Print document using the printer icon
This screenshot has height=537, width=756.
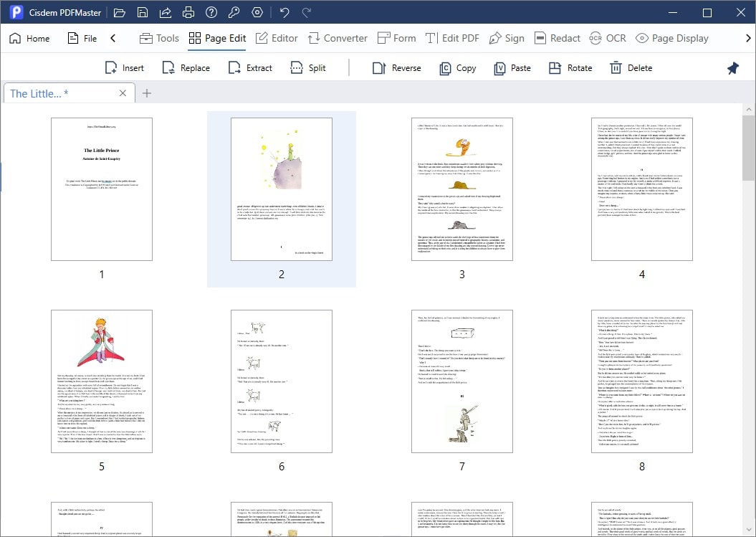[x=188, y=12]
